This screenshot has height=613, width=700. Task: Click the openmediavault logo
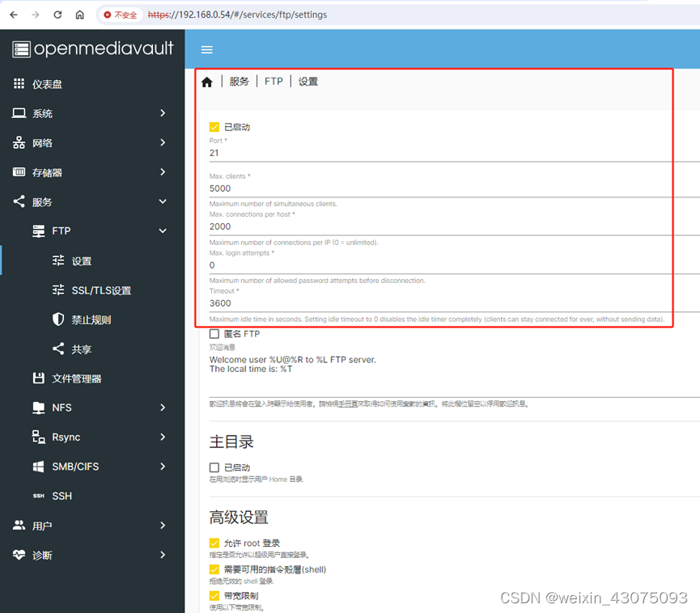92,49
